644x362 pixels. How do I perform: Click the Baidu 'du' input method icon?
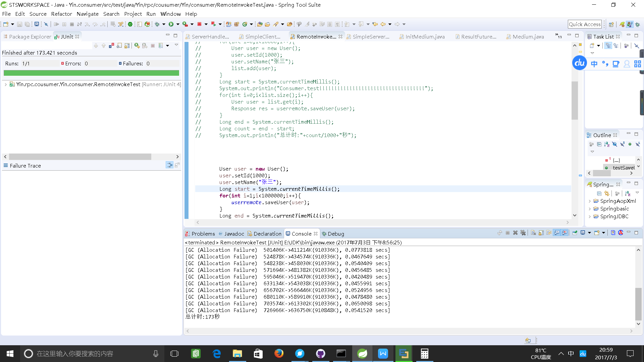pos(579,63)
